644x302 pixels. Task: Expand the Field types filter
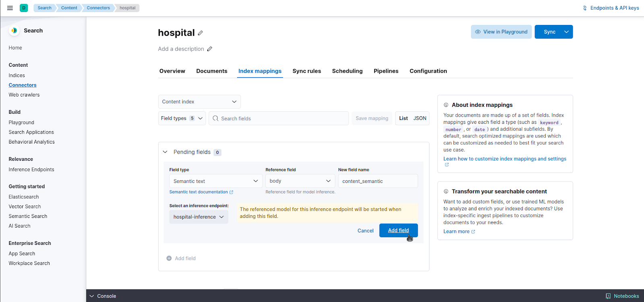tap(182, 118)
